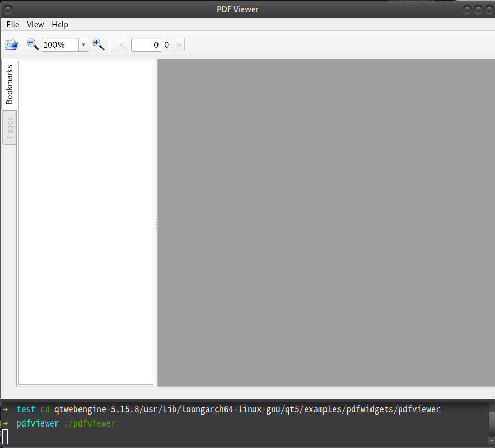Click the window resize grip corner

(x=492, y=396)
